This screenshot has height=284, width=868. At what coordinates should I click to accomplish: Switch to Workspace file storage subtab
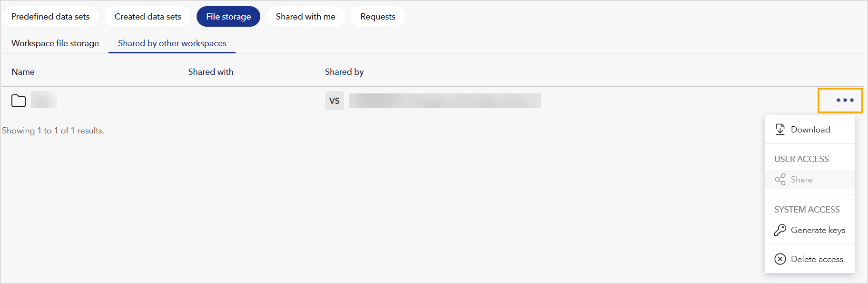55,43
